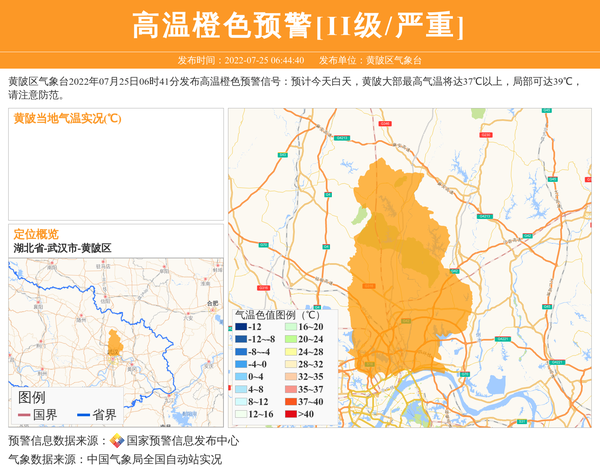Select the 12~16 pale legend swatch
Viewport: 600px width, 471px height.
coord(241,414)
